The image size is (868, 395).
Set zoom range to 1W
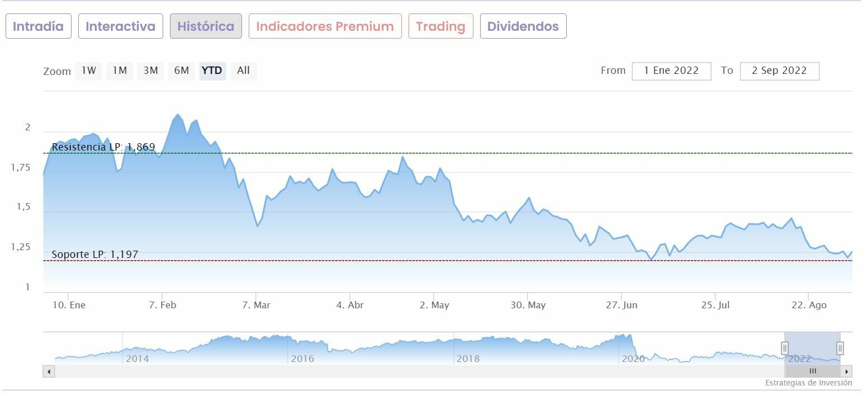[89, 70]
